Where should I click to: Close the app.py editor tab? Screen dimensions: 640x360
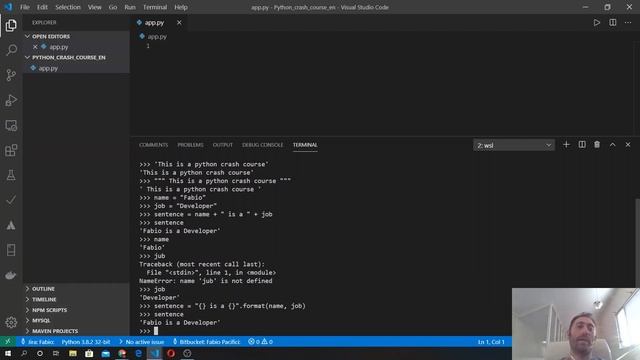tap(179, 22)
